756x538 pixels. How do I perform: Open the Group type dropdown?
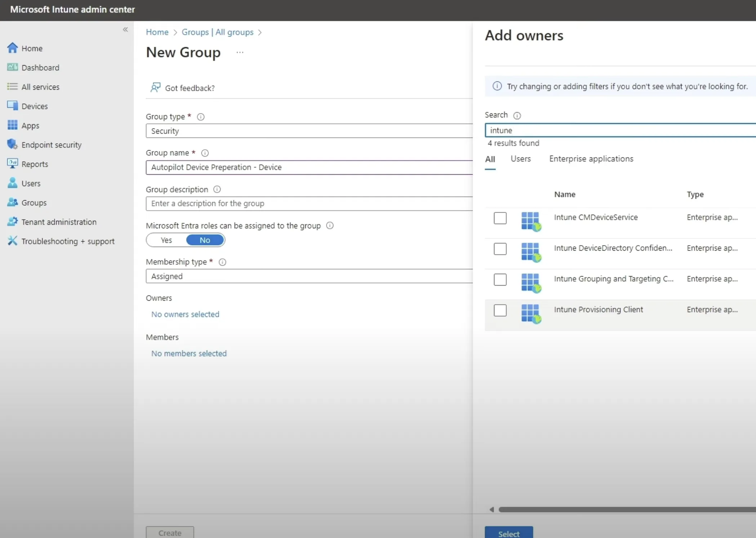coord(309,131)
